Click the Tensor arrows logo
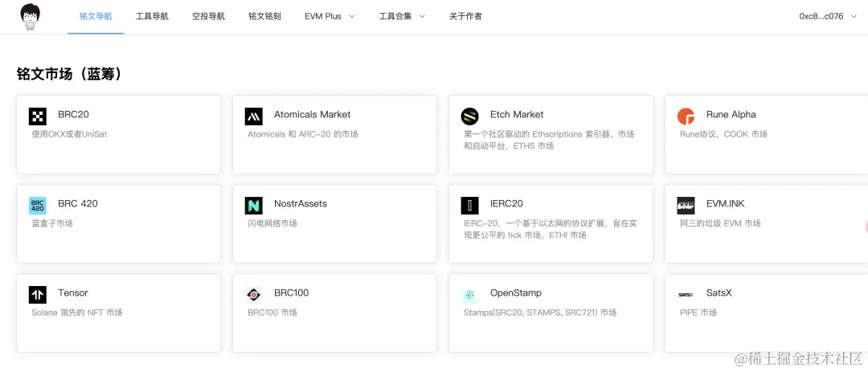Image resolution: width=868 pixels, height=372 pixels. click(38, 295)
